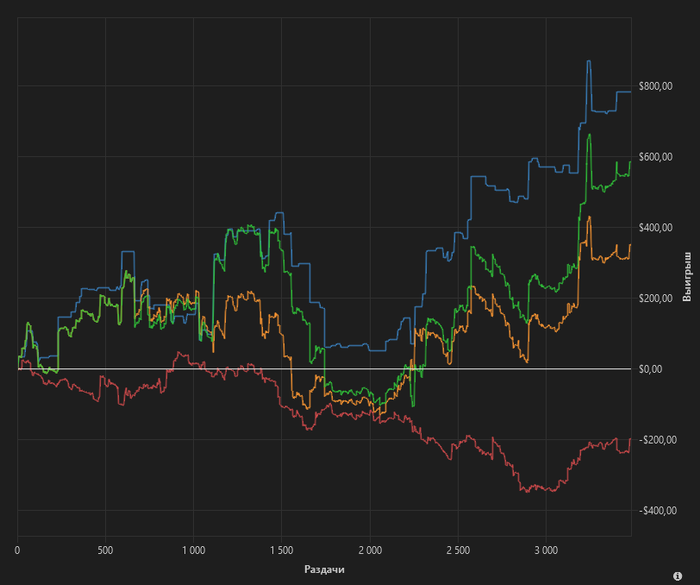Click the Выигрыш vertical axis title
Image resolution: width=700 pixels, height=585 pixels.
[687, 277]
